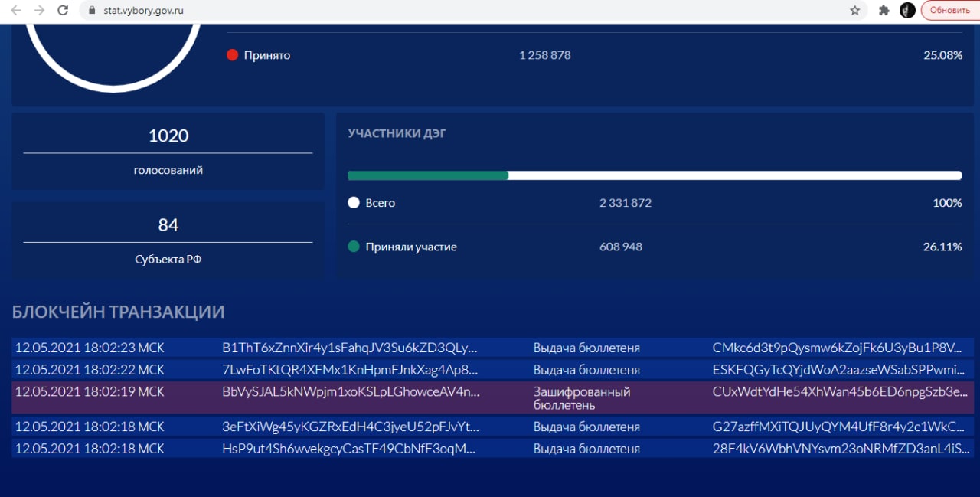Click the red dot beside Принято
The width and height of the screenshot is (980, 497).
point(233,55)
